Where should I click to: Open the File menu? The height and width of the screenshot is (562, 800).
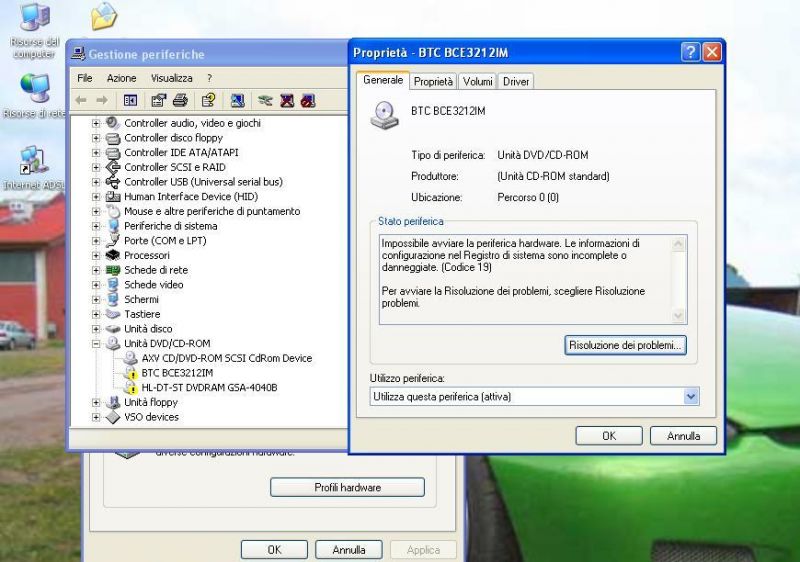(85, 78)
